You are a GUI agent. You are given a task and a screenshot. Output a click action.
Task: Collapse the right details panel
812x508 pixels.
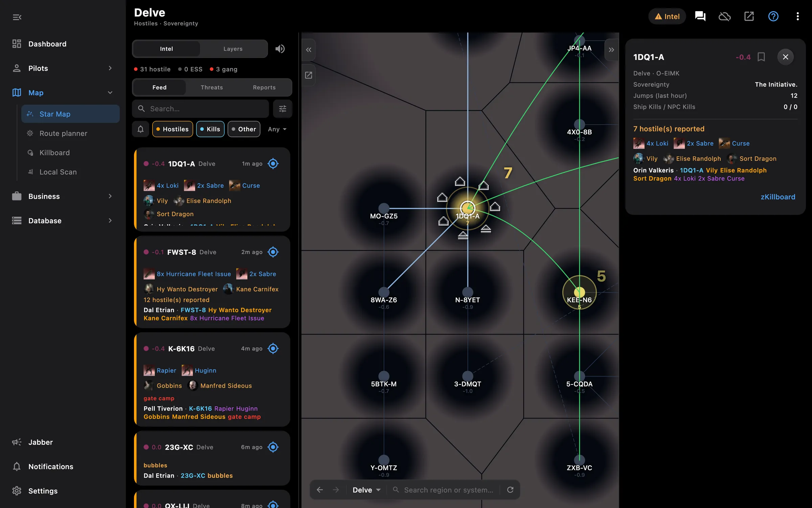tap(611, 50)
